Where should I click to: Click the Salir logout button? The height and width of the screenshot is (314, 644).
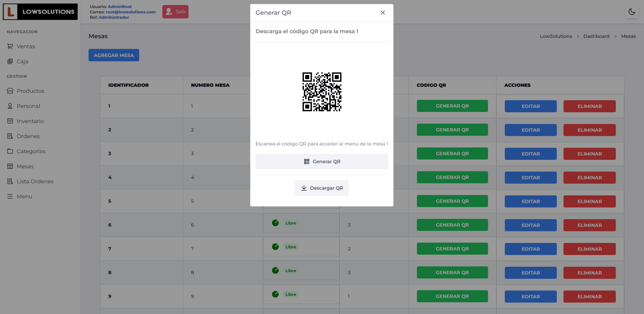pos(175,12)
